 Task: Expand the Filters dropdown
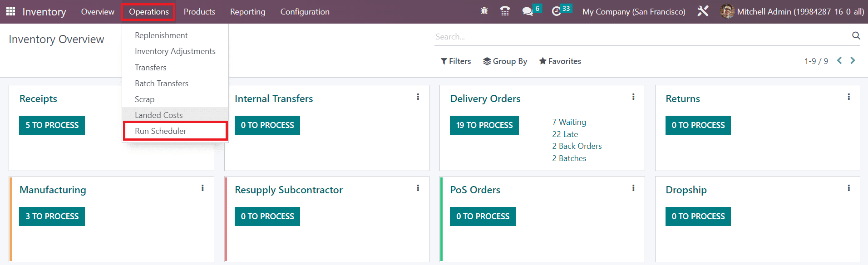coord(456,61)
